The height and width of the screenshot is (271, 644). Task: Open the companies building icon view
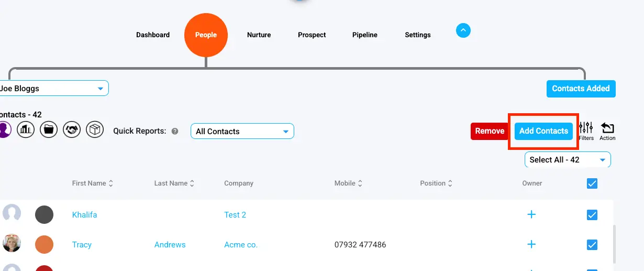click(26, 129)
